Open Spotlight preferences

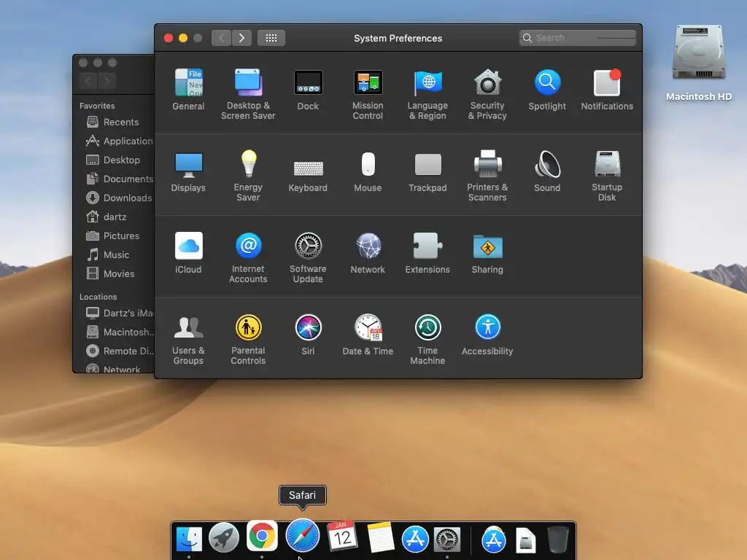[x=547, y=89]
